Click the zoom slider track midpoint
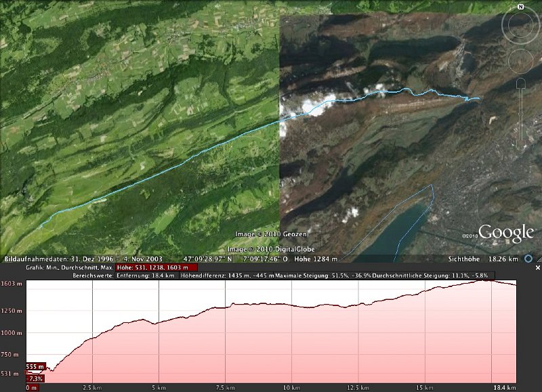Viewport: 542px width, 392px height. 520,115
